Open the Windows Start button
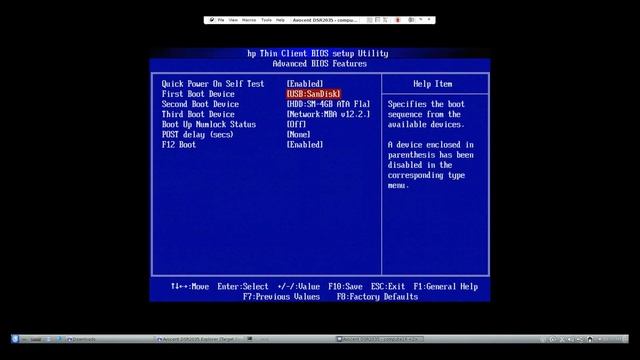 pyautogui.click(x=16, y=339)
